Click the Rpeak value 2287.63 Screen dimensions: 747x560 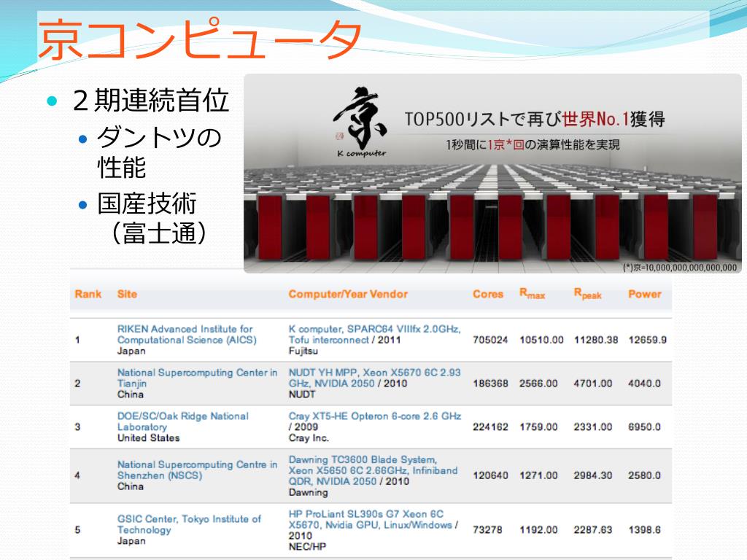click(x=592, y=530)
